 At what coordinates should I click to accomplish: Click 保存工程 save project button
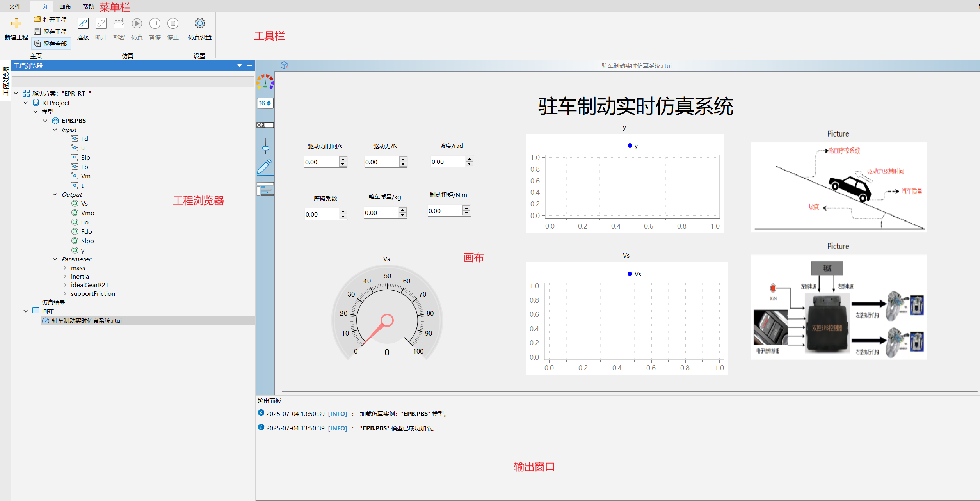pyautogui.click(x=50, y=32)
